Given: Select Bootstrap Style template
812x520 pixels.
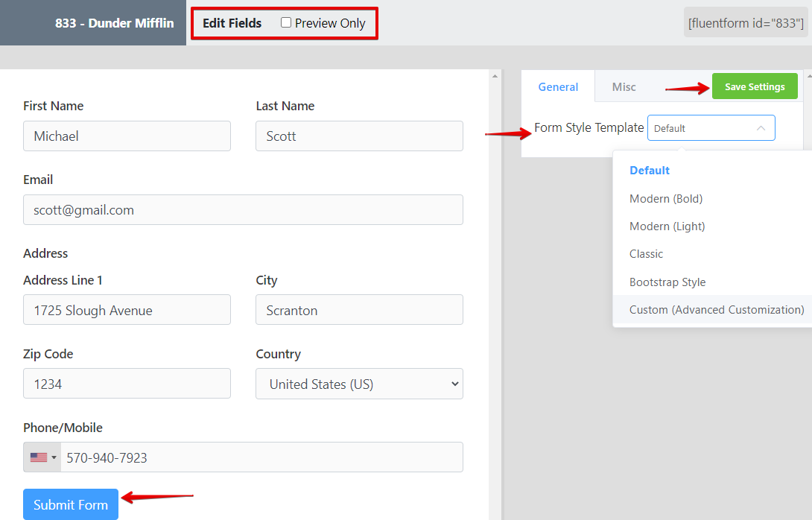Looking at the screenshot, I should pyautogui.click(x=667, y=282).
